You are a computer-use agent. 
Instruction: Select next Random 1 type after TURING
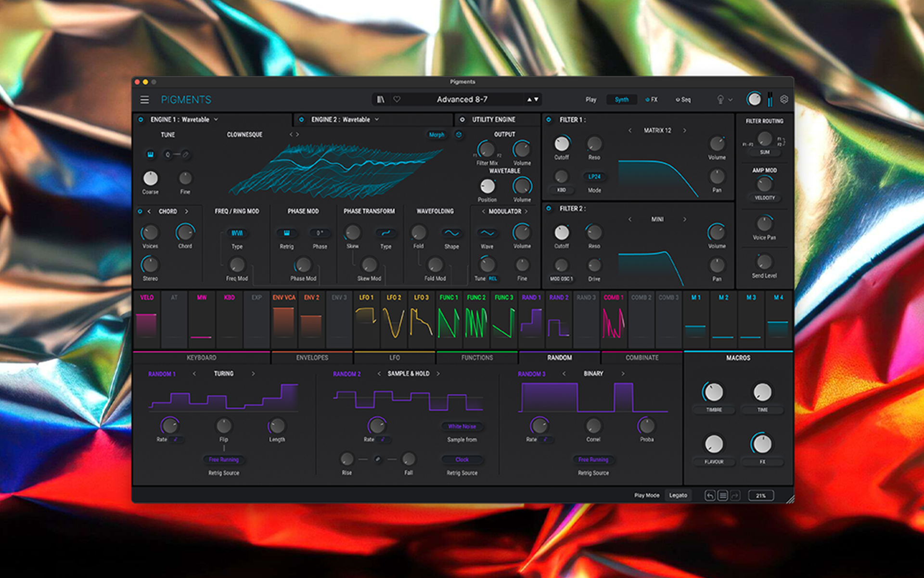pyautogui.click(x=253, y=374)
